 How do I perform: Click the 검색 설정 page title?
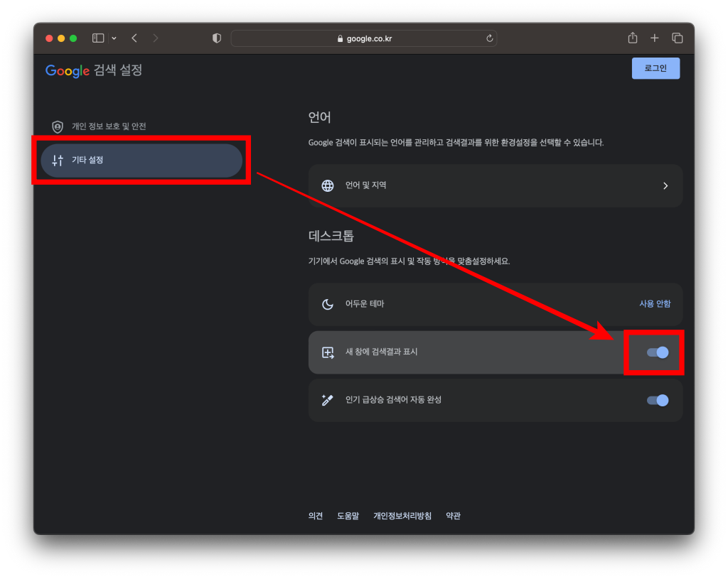click(x=118, y=70)
